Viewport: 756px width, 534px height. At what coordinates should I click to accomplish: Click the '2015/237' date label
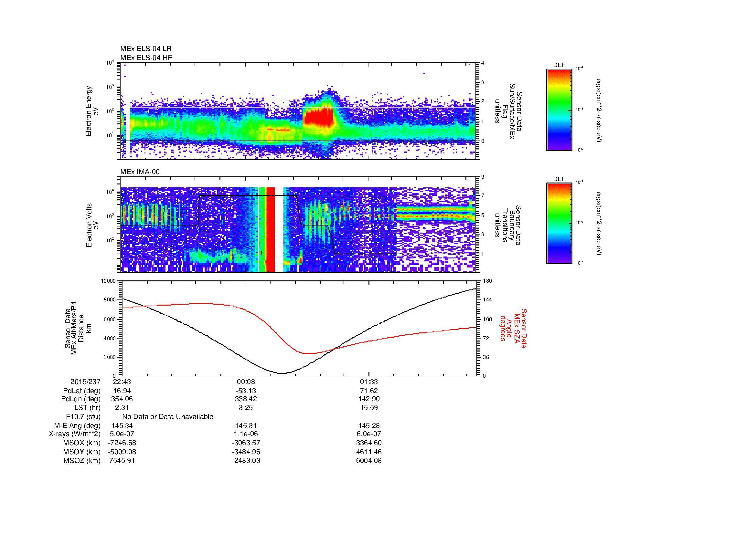click(85, 382)
